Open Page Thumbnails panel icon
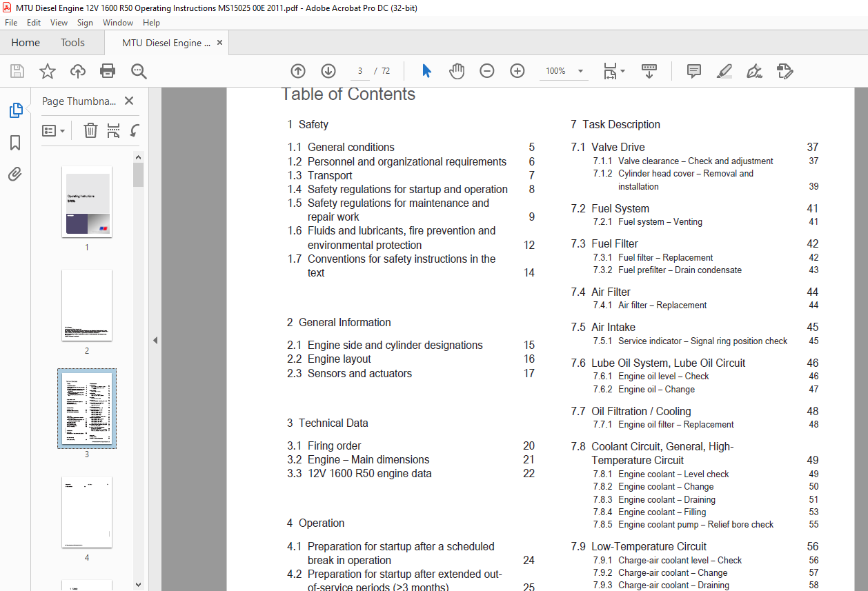This screenshot has width=868, height=591. pos(15,110)
